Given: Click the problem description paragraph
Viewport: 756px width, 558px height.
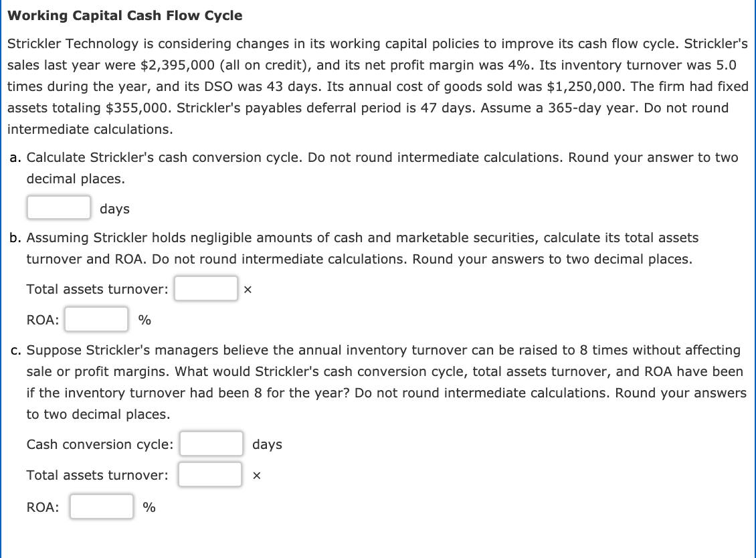Looking at the screenshot, I should coord(375,86).
